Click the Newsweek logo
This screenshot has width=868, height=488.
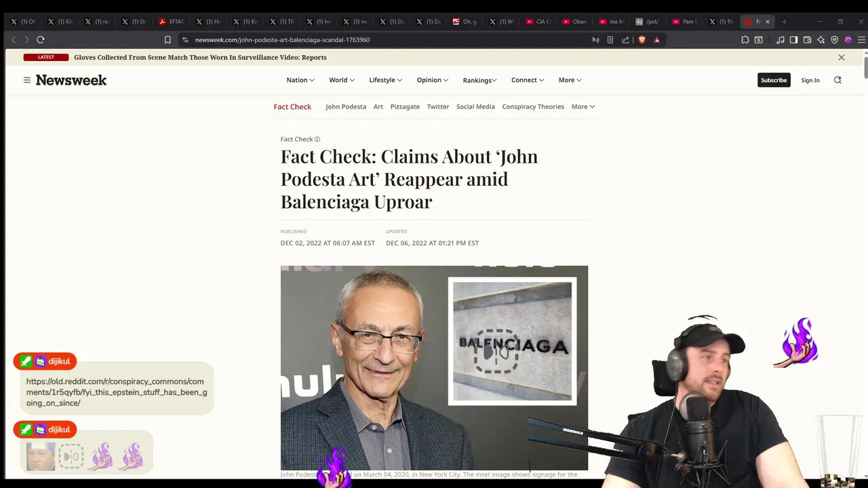(x=71, y=80)
